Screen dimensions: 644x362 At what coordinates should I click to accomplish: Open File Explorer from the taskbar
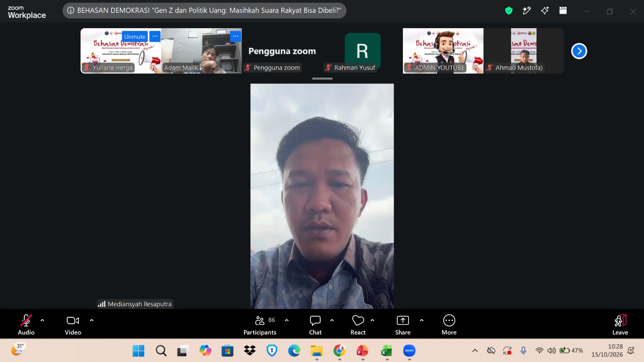pyautogui.click(x=317, y=351)
